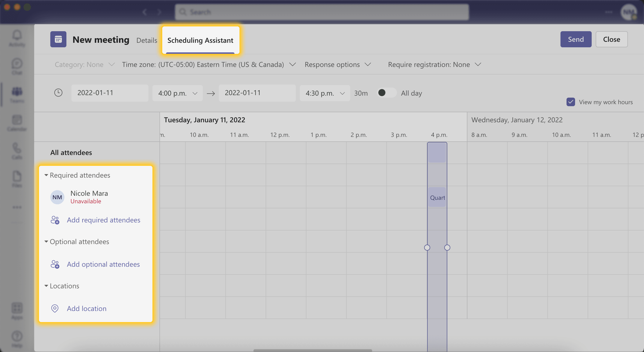This screenshot has height=352, width=644.
Task: Click the Details tab
Action: pyautogui.click(x=146, y=40)
